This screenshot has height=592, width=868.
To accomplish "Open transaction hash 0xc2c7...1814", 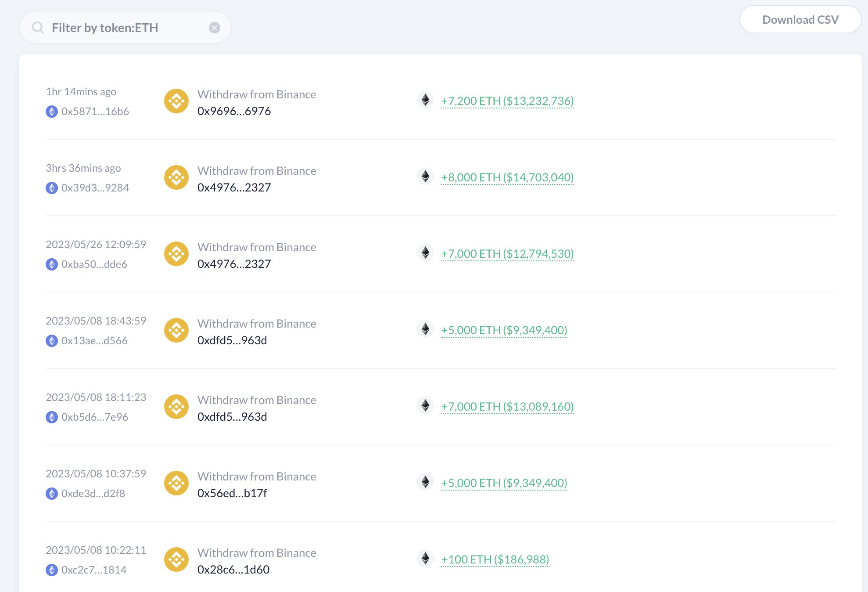I will (x=94, y=570).
